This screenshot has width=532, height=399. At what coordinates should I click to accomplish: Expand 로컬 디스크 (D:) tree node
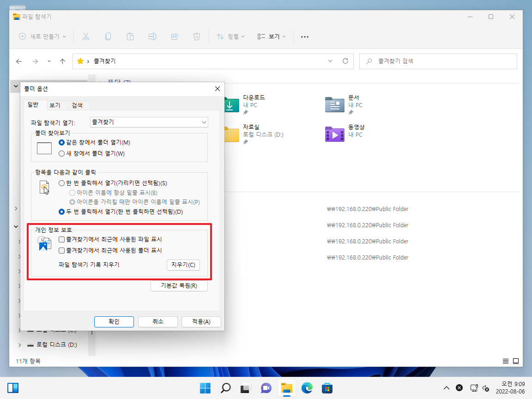point(19,345)
